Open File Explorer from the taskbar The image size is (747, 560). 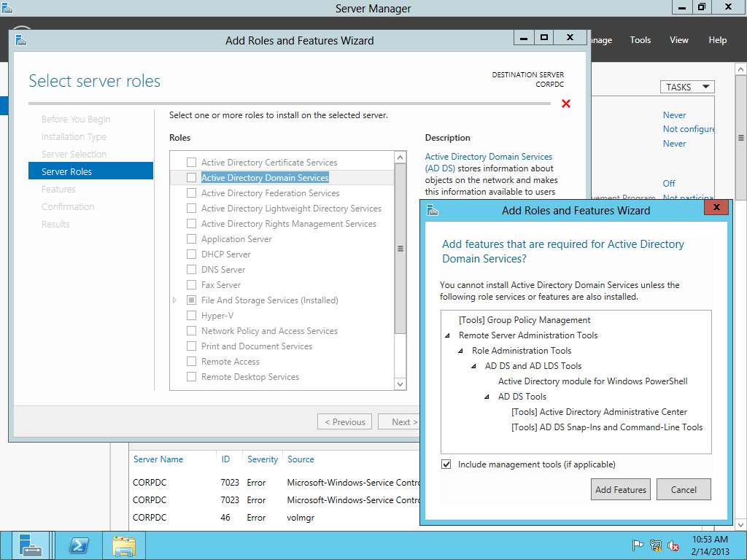click(x=124, y=545)
